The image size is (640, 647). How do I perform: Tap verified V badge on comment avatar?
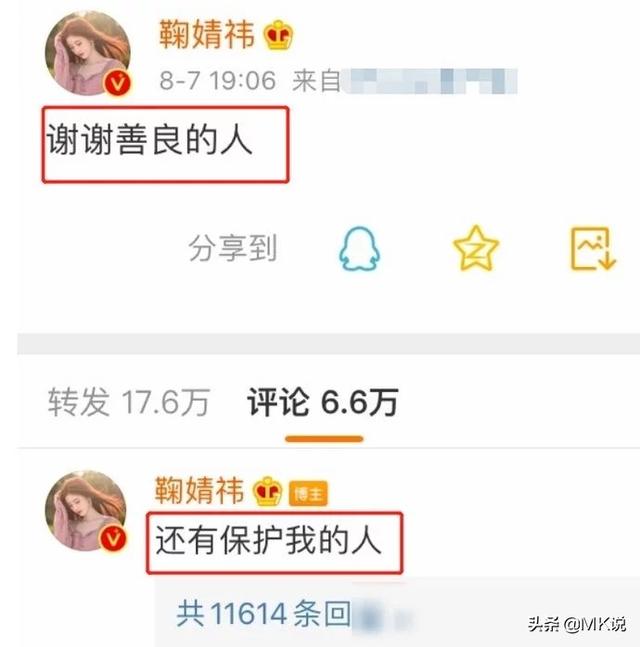click(114, 538)
